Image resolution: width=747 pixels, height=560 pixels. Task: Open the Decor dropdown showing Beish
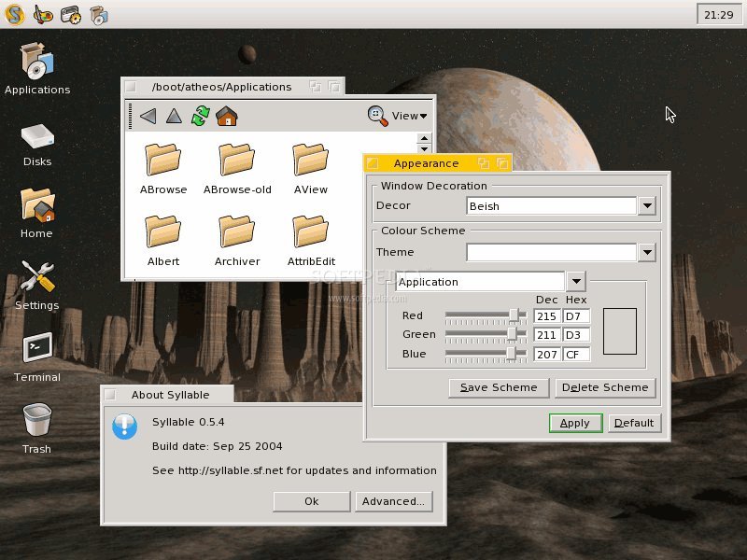(x=648, y=205)
